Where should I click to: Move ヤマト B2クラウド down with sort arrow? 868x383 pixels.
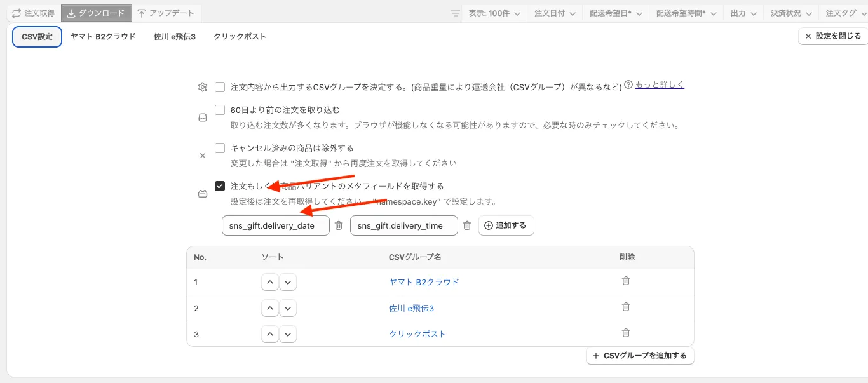point(288,282)
